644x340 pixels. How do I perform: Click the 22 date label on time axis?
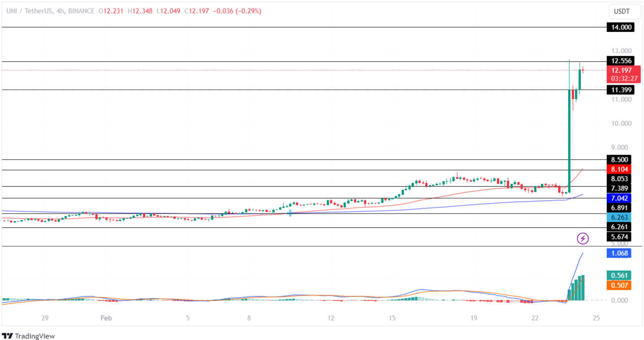click(x=535, y=318)
